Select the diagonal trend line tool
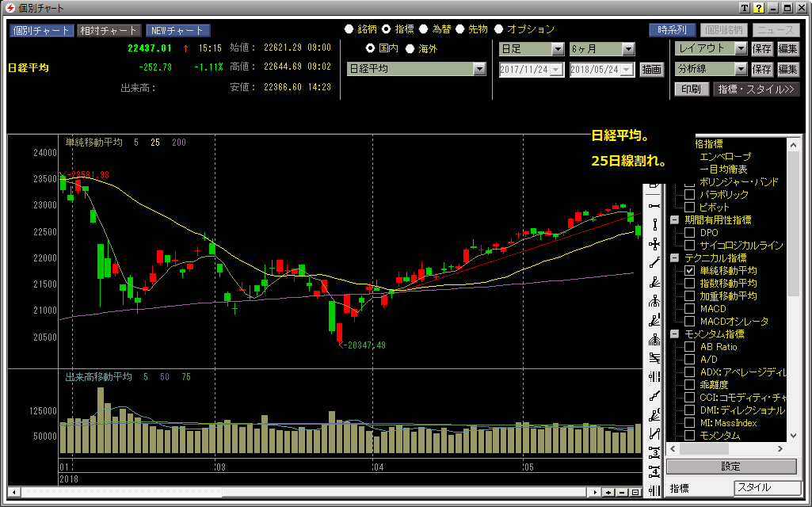Viewport: 812px width, 507px height. [x=654, y=262]
